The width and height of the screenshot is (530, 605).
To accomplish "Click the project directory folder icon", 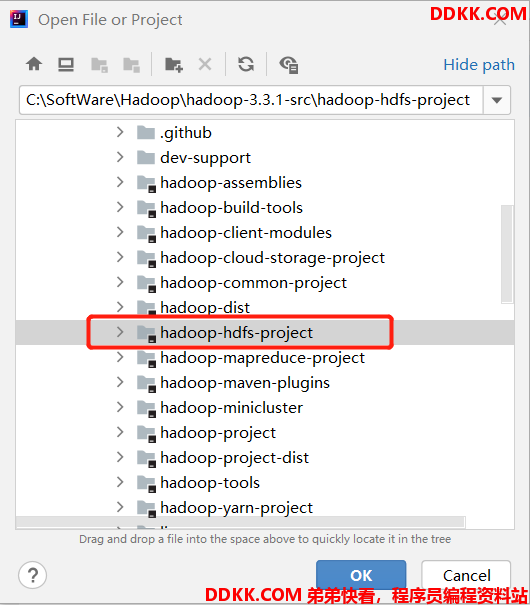I will [x=99, y=65].
